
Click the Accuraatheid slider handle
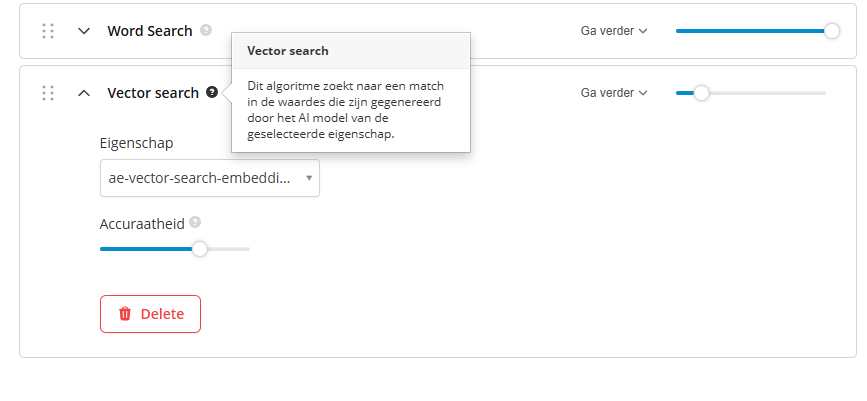coord(200,249)
